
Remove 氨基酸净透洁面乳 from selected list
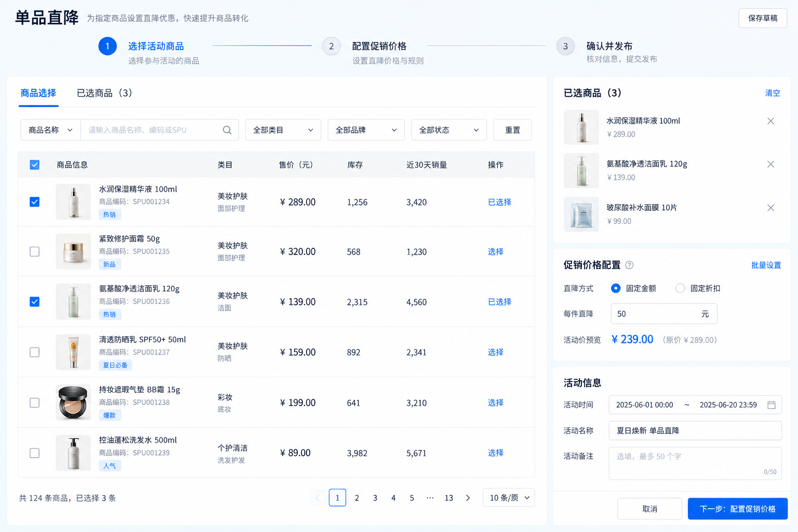pos(770,164)
